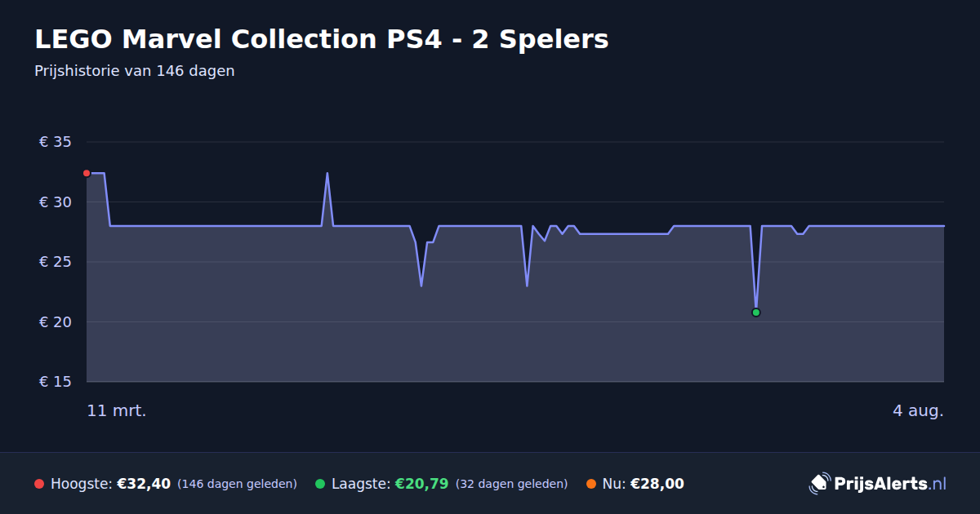
Task: Click the 11 mrt. start date label
Action: [x=117, y=410]
